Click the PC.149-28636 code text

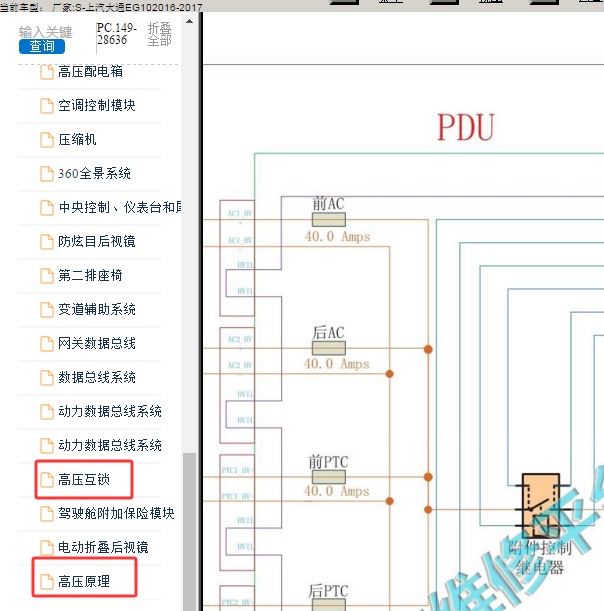tap(117, 34)
